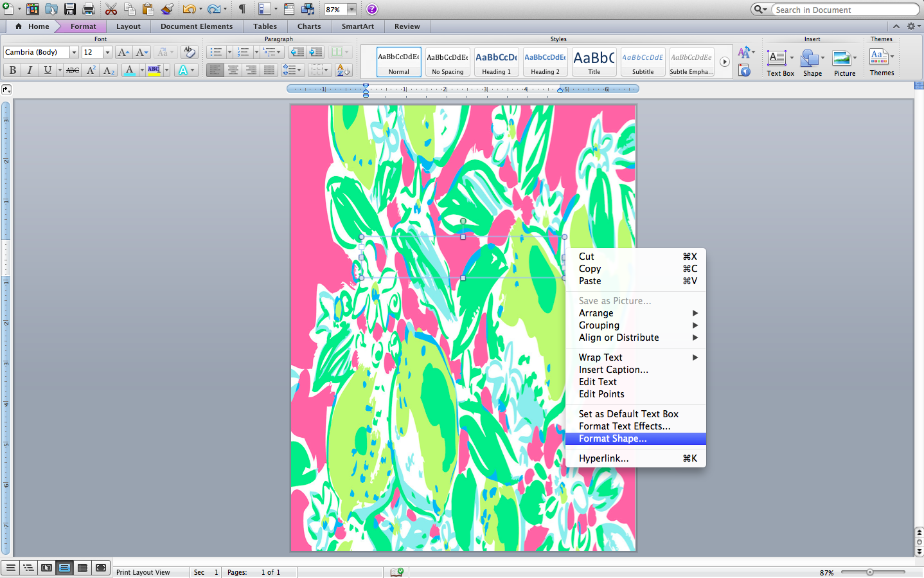The image size is (924, 578).
Task: Open the Document Elements tab
Action: [197, 26]
